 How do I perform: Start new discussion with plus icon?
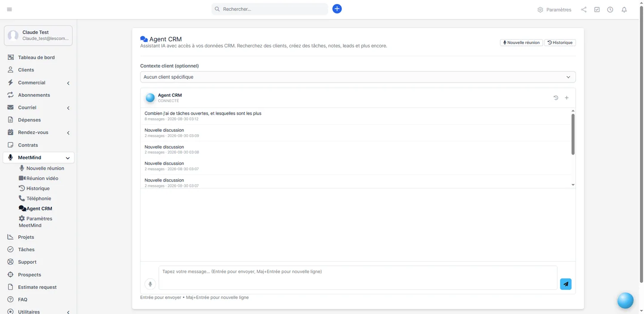pyautogui.click(x=567, y=98)
